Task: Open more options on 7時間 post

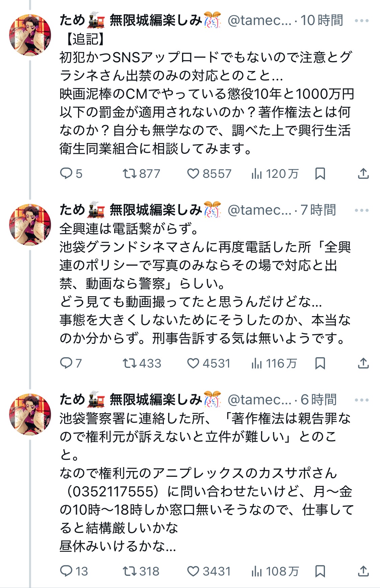Action: [x=361, y=210]
